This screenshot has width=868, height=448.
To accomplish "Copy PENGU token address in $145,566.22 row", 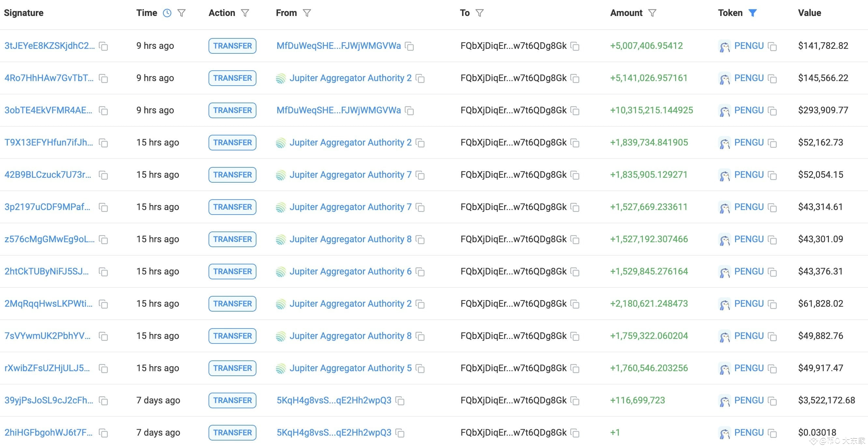I will (x=772, y=78).
